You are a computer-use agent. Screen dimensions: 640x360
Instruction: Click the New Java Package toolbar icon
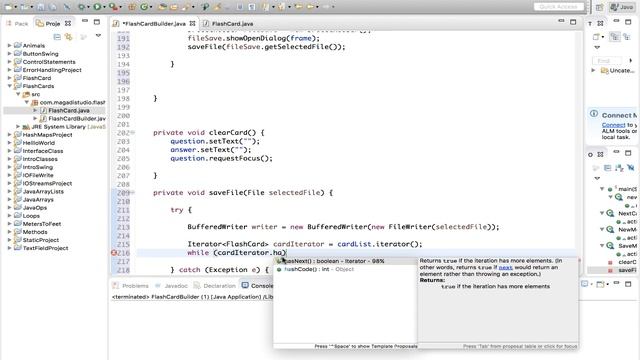point(132,7)
